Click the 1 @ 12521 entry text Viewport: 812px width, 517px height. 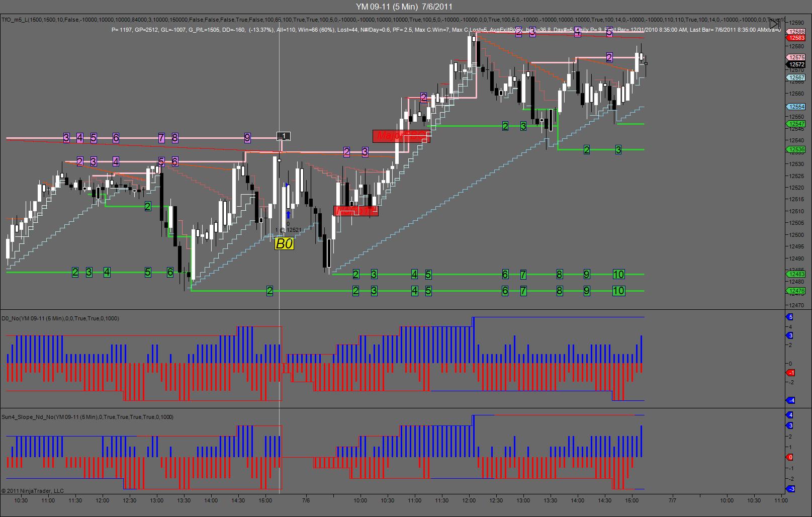point(288,230)
